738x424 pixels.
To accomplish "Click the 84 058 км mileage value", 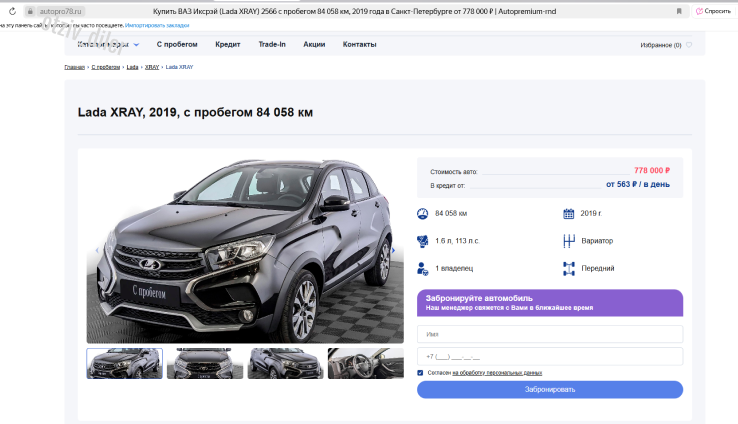I will tap(451, 214).
